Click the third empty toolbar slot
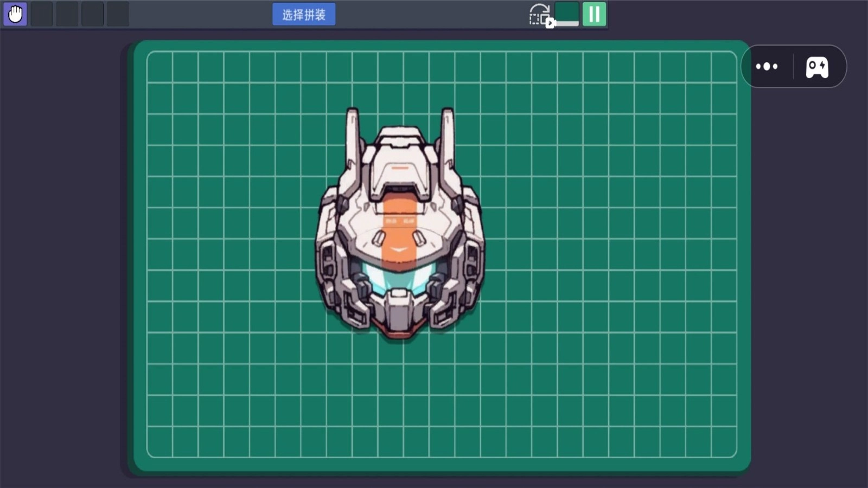The height and width of the screenshot is (488, 868). tap(93, 14)
